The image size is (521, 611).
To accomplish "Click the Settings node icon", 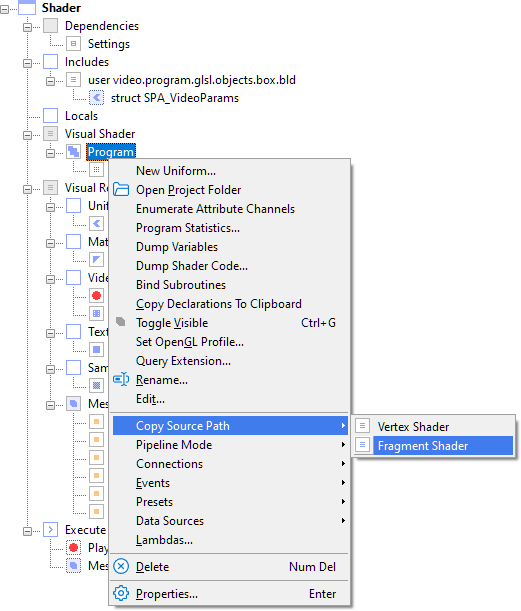I will coord(73,44).
